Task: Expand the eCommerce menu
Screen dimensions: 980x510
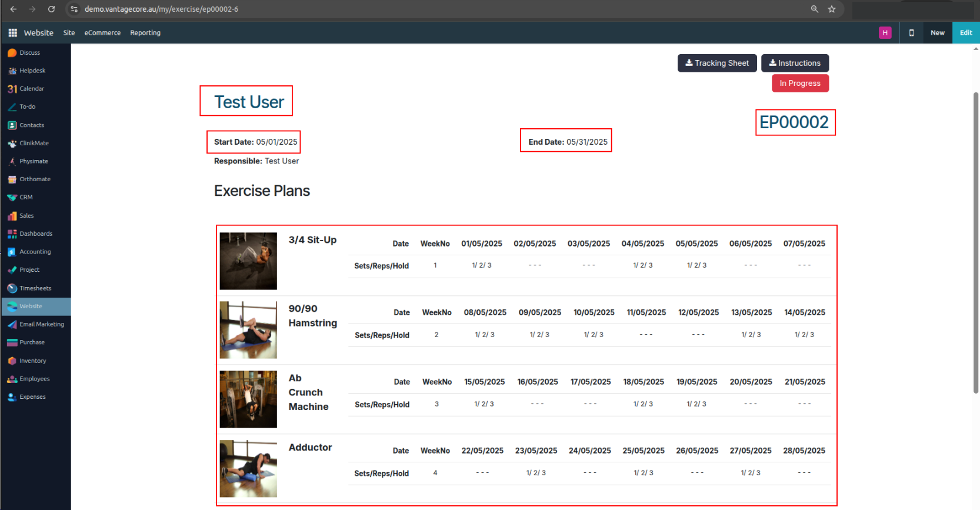Action: coord(102,33)
